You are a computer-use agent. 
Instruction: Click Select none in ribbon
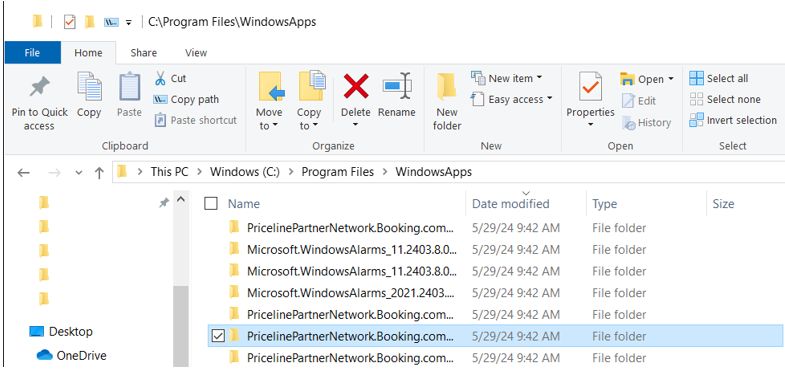pos(724,99)
